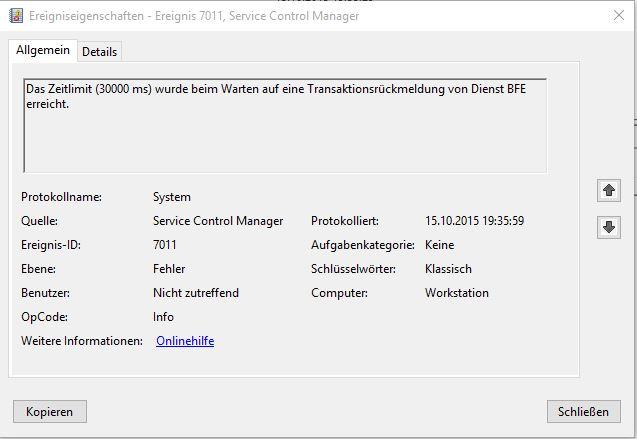Open the Onlinehilfe link

click(185, 341)
